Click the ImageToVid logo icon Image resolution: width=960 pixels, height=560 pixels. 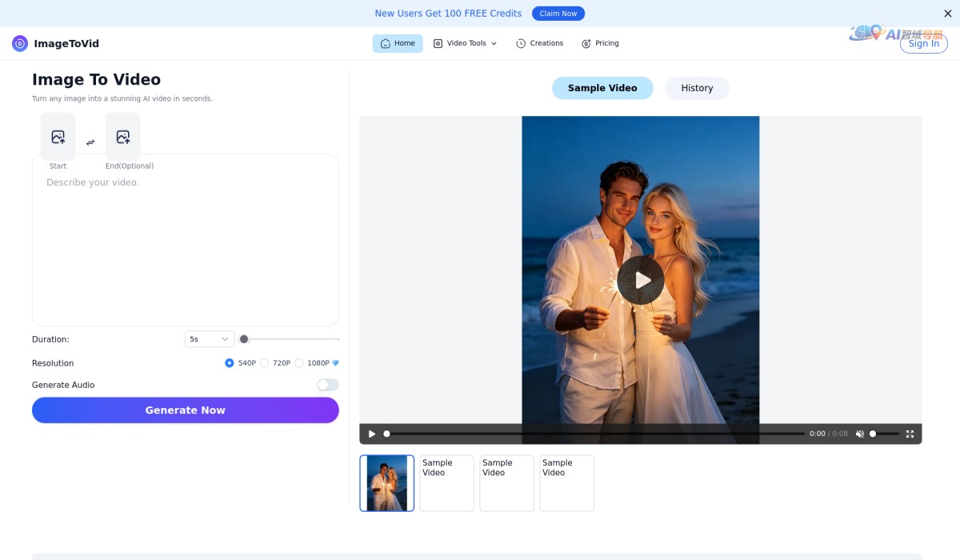click(20, 43)
